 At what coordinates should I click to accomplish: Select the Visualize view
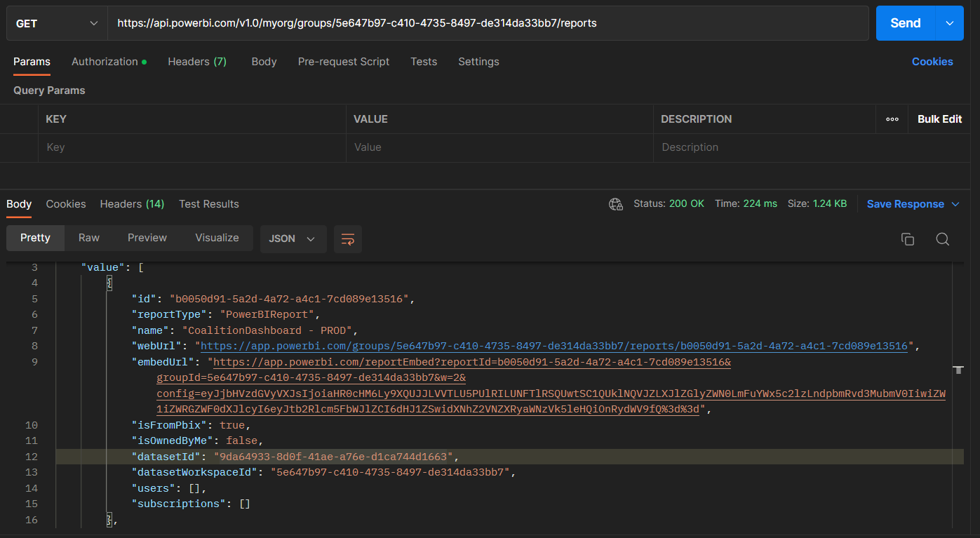pos(217,238)
